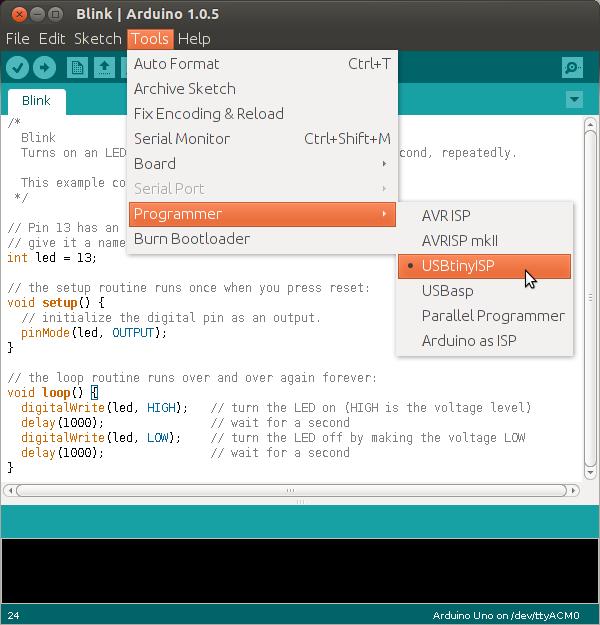Select AVR ISP programmer option
This screenshot has height=625, width=600.
[446, 215]
